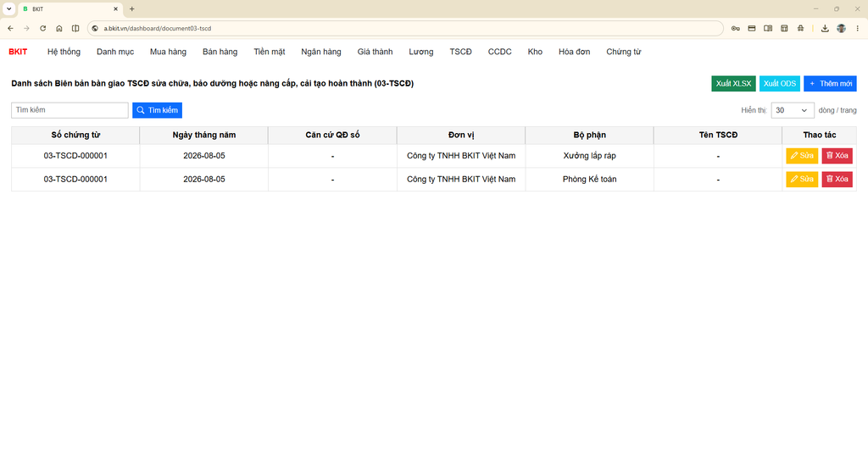Open the Lương menu
This screenshot has width=868, height=466.
421,52
